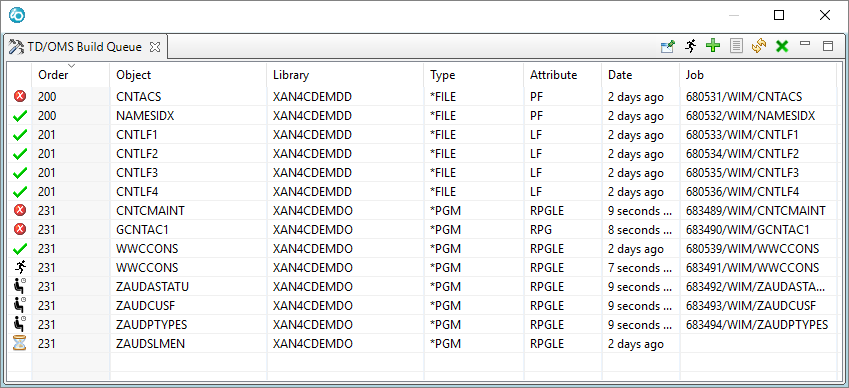849x388 pixels.
Task: Sort by the Type column header
Action: pos(474,75)
